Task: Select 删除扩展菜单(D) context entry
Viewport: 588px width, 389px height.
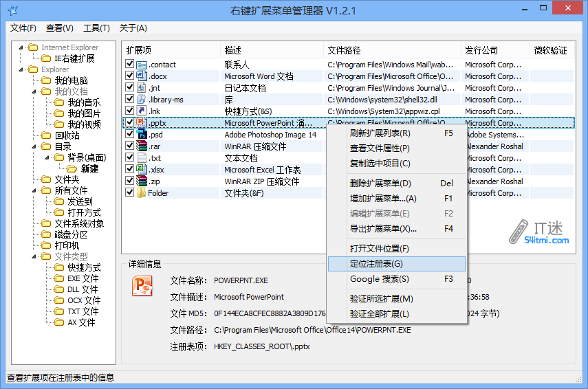Action: pos(397,184)
